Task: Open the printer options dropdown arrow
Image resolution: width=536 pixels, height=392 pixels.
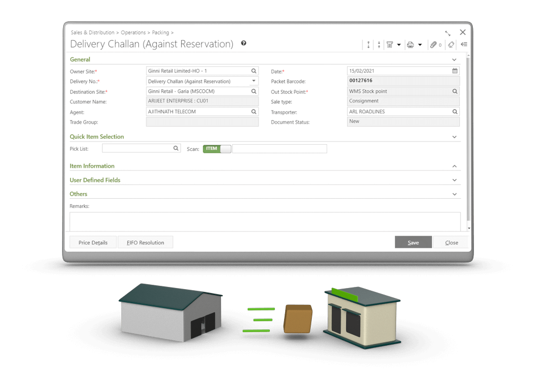Action: point(420,45)
